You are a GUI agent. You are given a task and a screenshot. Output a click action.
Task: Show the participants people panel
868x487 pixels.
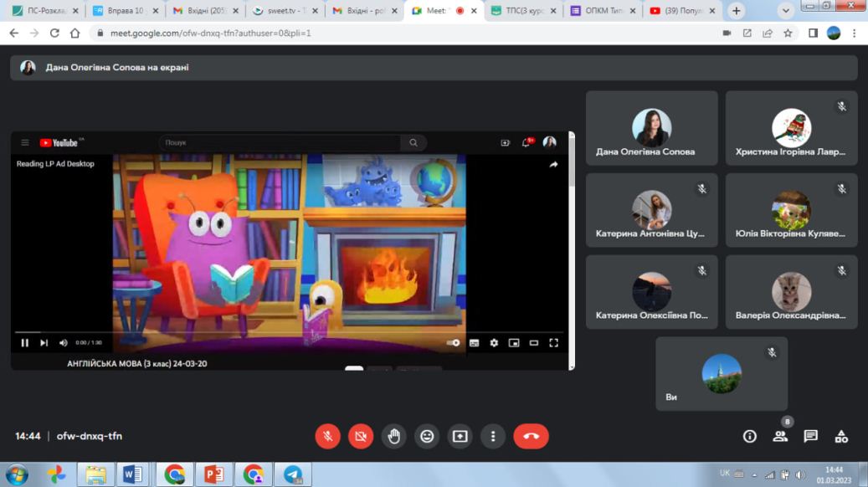pyautogui.click(x=780, y=436)
